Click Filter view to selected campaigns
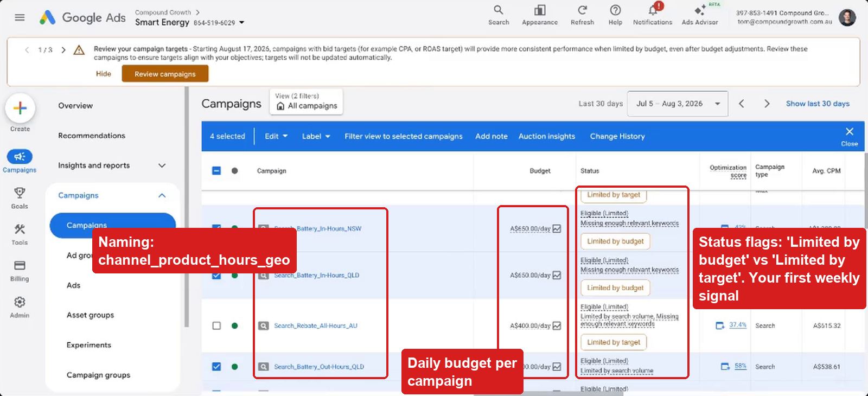The image size is (868, 396). (x=404, y=136)
